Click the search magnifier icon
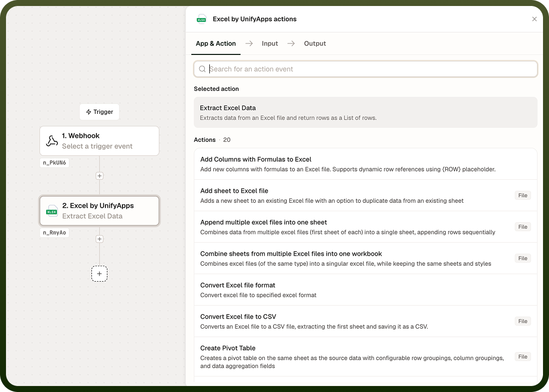This screenshot has width=549, height=392. pyautogui.click(x=202, y=69)
